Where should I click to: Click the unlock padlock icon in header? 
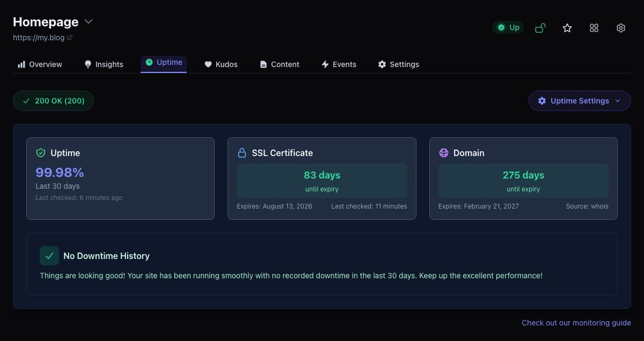point(540,28)
